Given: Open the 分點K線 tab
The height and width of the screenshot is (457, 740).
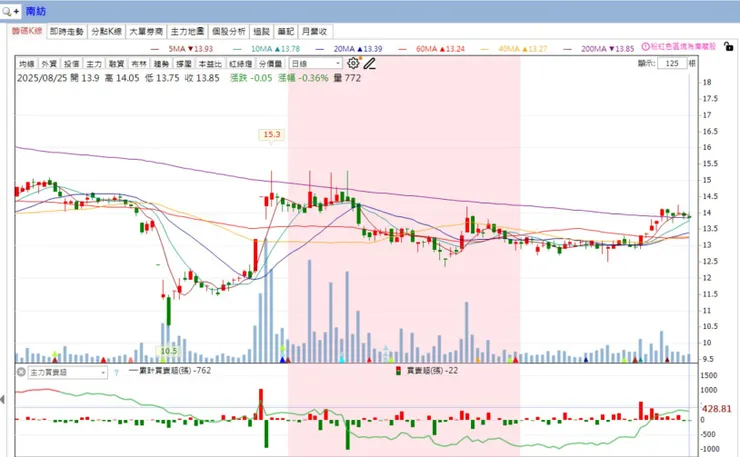Looking at the screenshot, I should 107,32.
